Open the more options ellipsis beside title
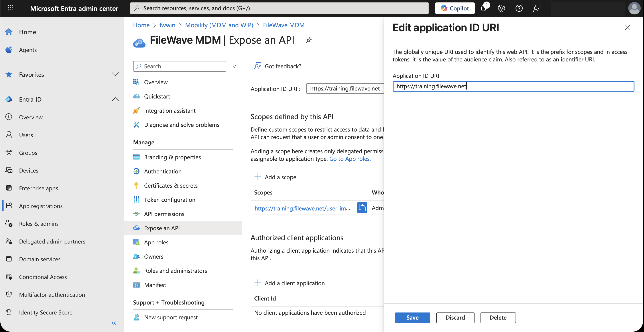Screen dimensions: 644x332 tap(323, 40)
